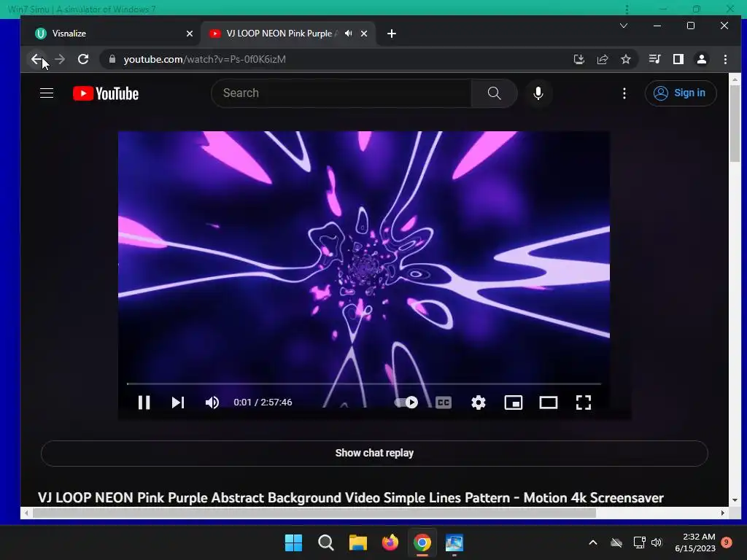Viewport: 747px width, 560px height.
Task: Open taskbar search
Action: point(326,542)
